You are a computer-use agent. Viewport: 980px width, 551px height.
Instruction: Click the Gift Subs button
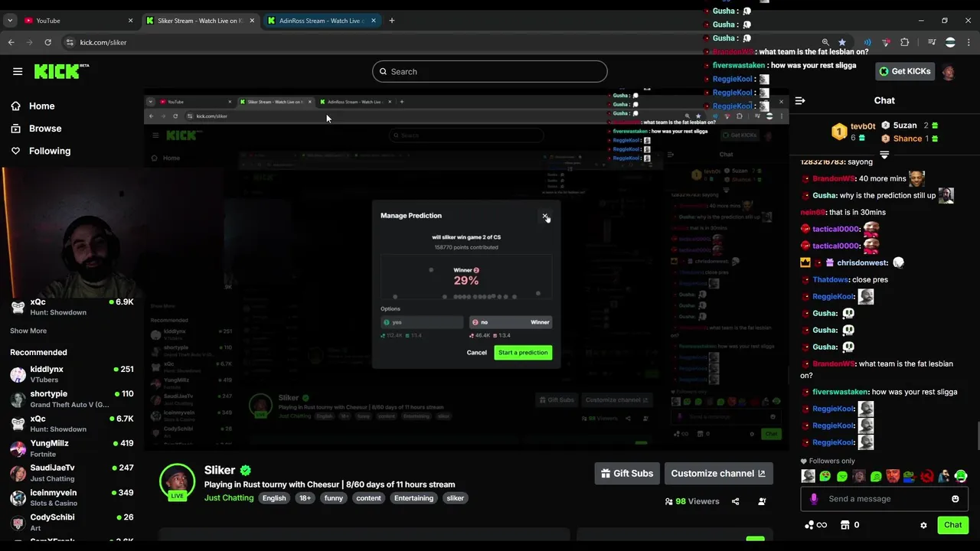pyautogui.click(x=627, y=474)
